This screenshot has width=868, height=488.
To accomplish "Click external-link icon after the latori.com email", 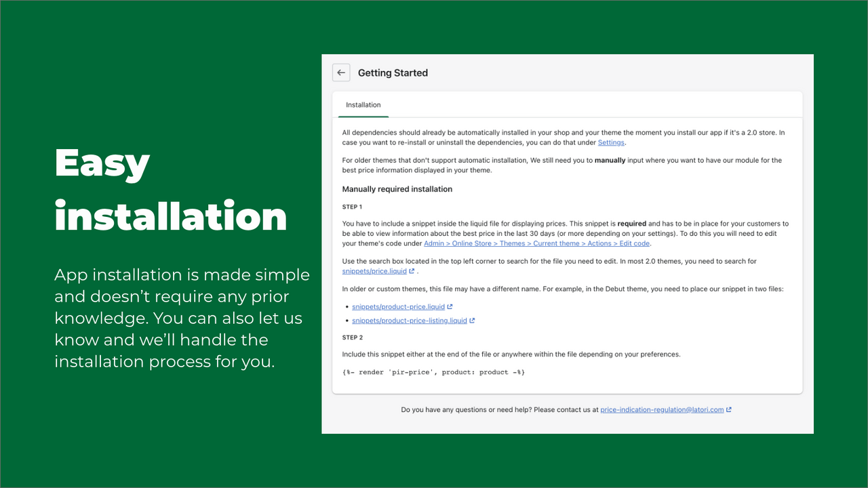I will pos(729,409).
